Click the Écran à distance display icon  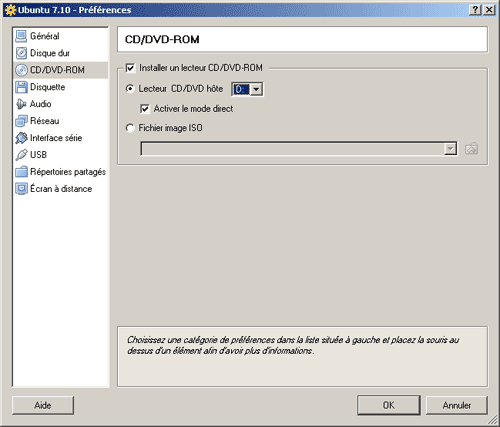pos(21,189)
